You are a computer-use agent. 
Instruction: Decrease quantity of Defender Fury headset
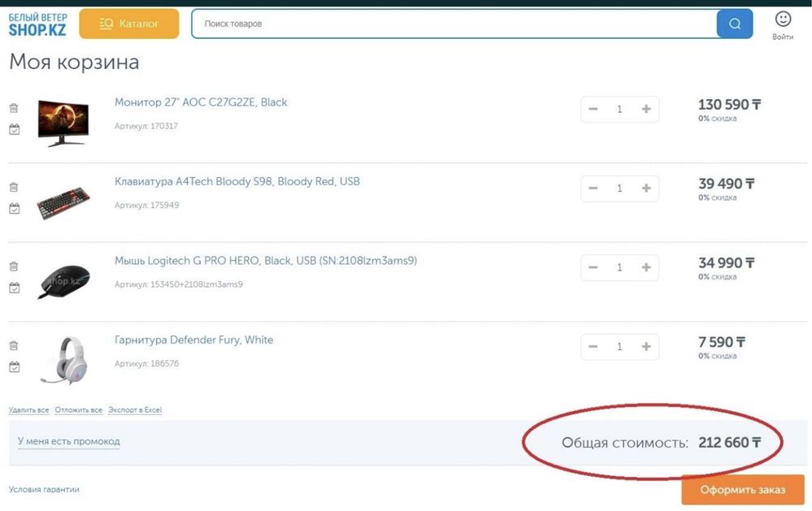click(593, 346)
